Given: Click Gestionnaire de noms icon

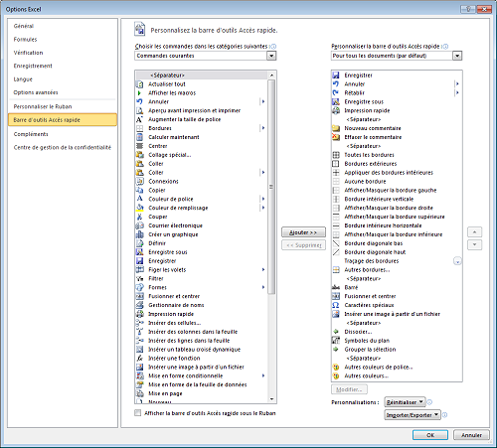Looking at the screenshot, I should (140, 305).
